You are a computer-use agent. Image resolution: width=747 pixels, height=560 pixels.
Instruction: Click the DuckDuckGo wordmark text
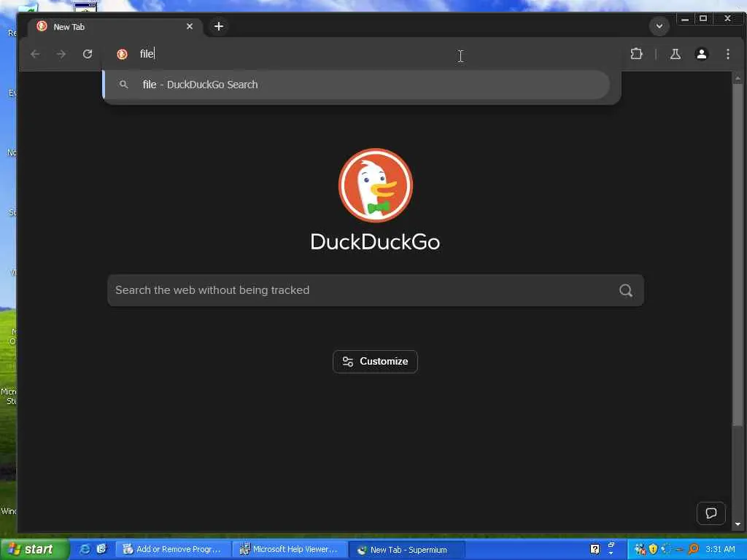click(x=376, y=242)
